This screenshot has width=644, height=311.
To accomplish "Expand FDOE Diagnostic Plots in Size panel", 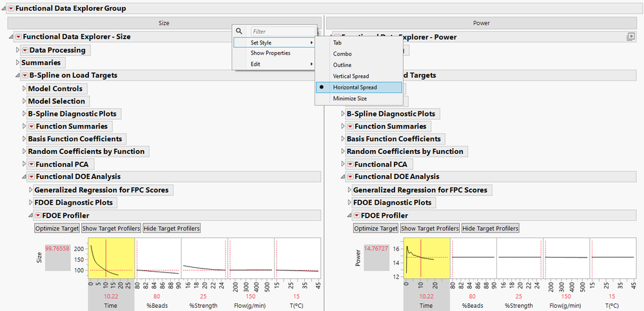I will click(x=30, y=202).
